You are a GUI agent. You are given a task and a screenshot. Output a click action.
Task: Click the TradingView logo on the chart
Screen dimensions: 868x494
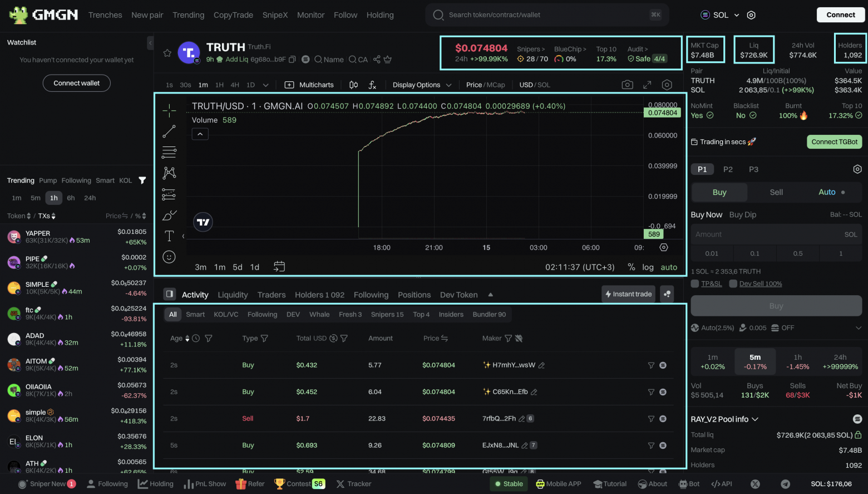[x=203, y=222]
